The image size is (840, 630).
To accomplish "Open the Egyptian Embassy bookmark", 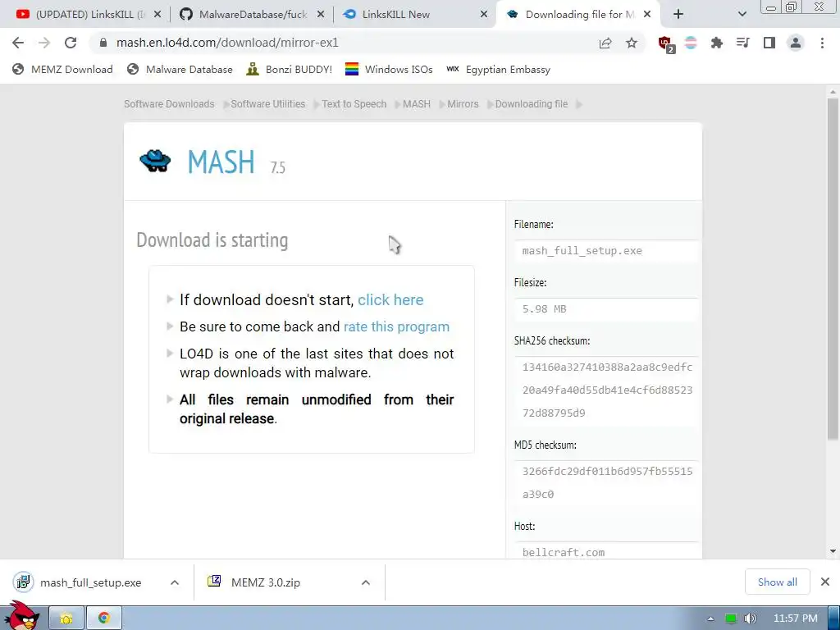I will 499,69.
